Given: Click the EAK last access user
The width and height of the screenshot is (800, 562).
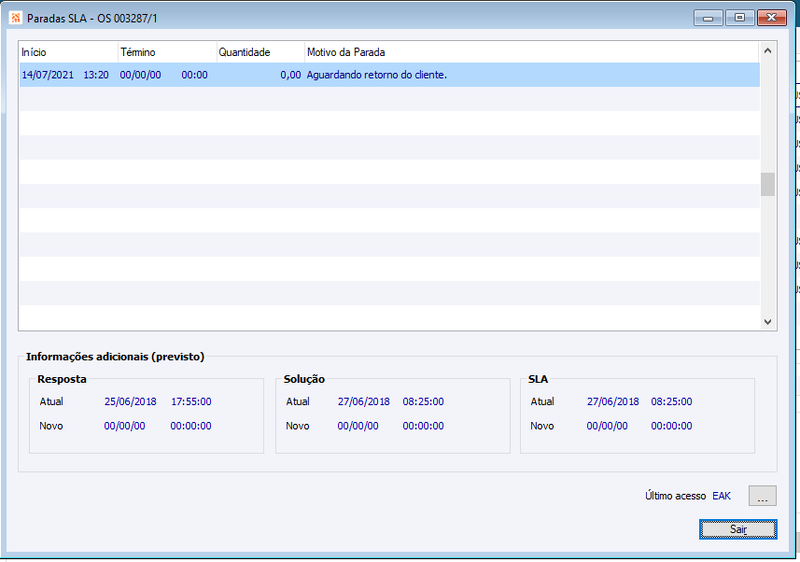Looking at the screenshot, I should click(721, 496).
